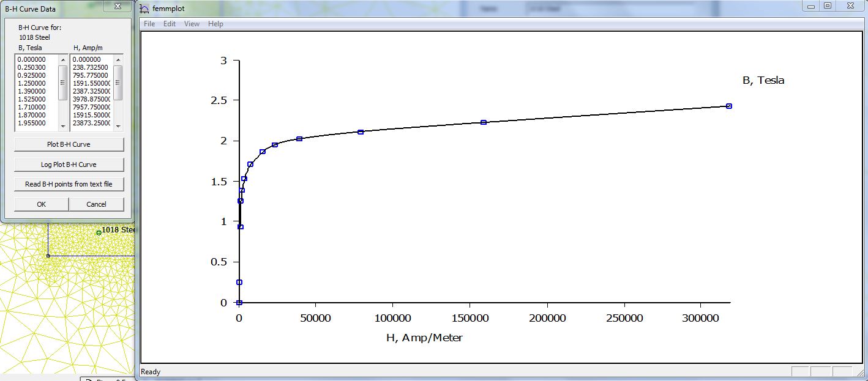Open the Help menu in femmplot

point(215,24)
